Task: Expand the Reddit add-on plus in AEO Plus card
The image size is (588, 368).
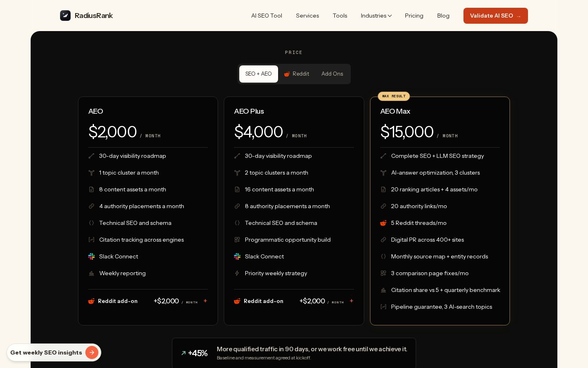Action: tap(352, 301)
